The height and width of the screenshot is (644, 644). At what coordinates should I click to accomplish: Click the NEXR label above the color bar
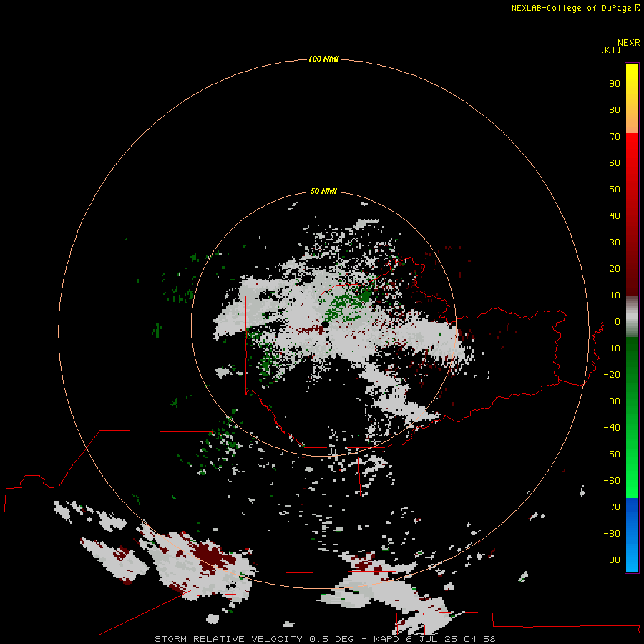pyautogui.click(x=629, y=43)
